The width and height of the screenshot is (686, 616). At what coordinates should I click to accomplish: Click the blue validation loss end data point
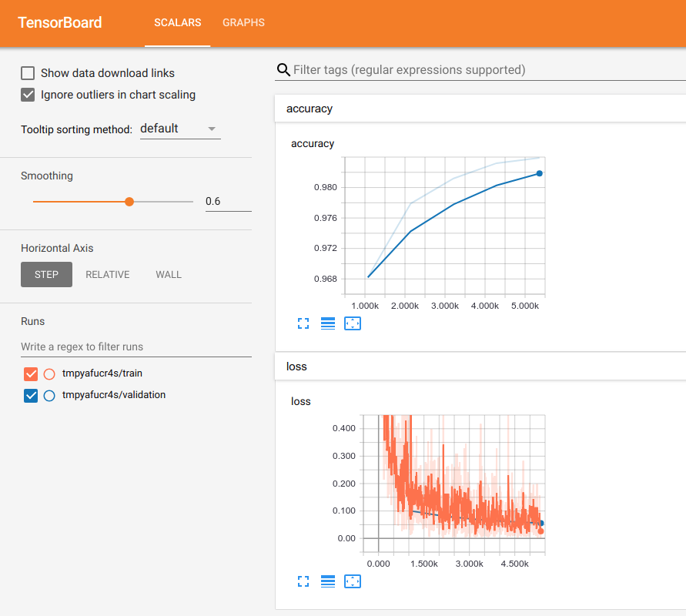click(541, 523)
